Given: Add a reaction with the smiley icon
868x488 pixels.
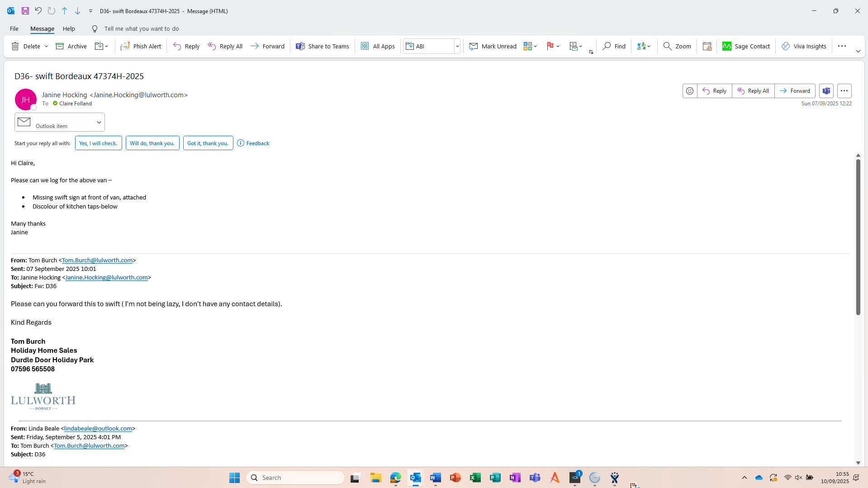Looking at the screenshot, I should pyautogui.click(x=689, y=91).
